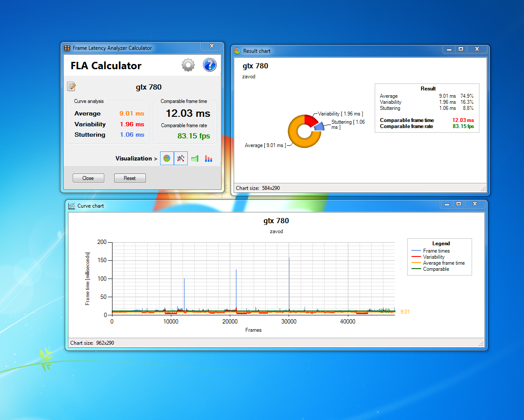The image size is (524, 420).
Task: Close the Frame Latency Analyzer Calculator window
Action: pos(212,46)
